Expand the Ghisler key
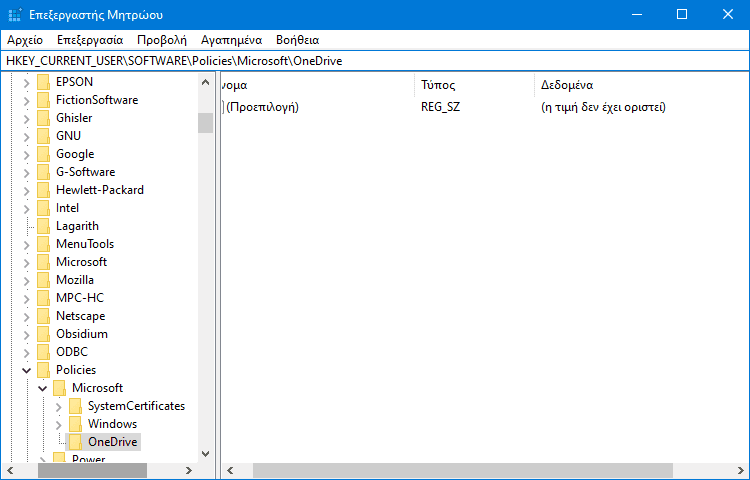This screenshot has height=480, width=750. click(x=27, y=119)
